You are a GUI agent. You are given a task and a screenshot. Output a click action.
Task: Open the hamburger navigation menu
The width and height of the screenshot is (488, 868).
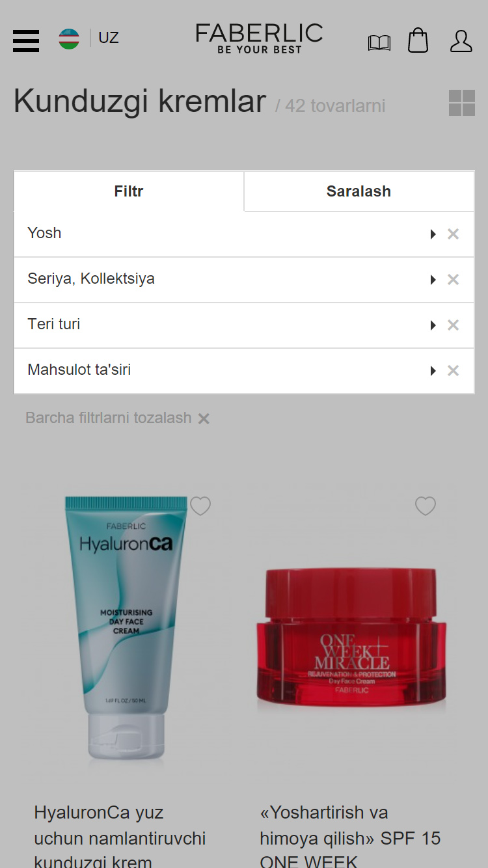pos(26,41)
